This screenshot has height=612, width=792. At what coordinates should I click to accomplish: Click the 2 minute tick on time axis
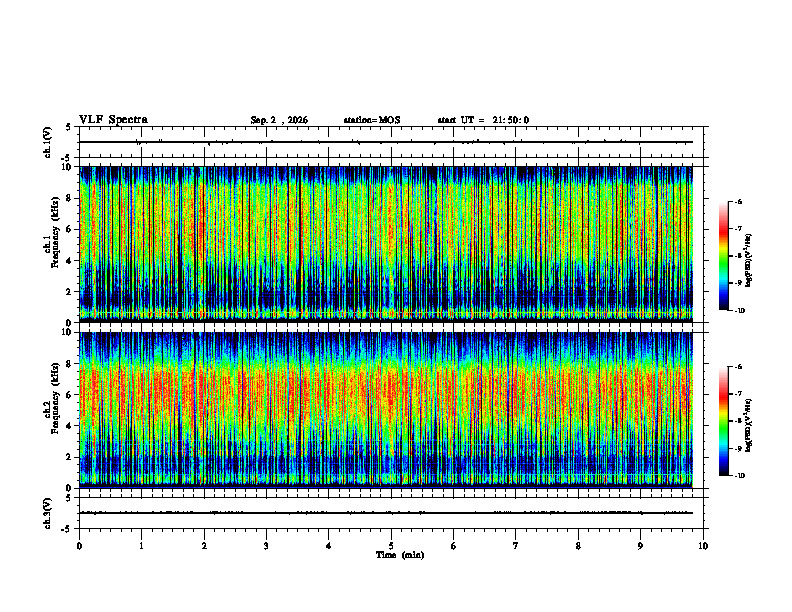[204, 546]
